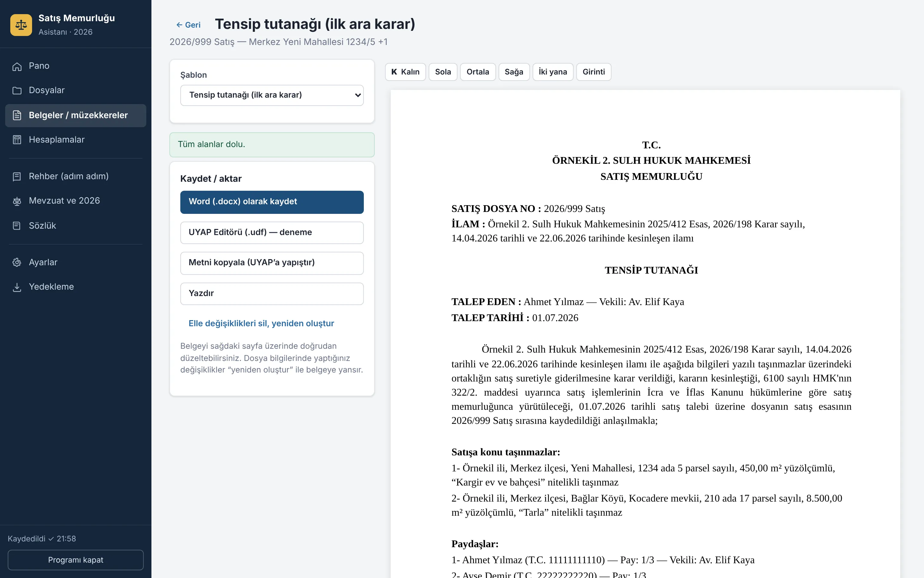This screenshot has width=924, height=578.
Task: Export with UYAP Editörü (.udf) — deneme
Action: [x=272, y=232]
